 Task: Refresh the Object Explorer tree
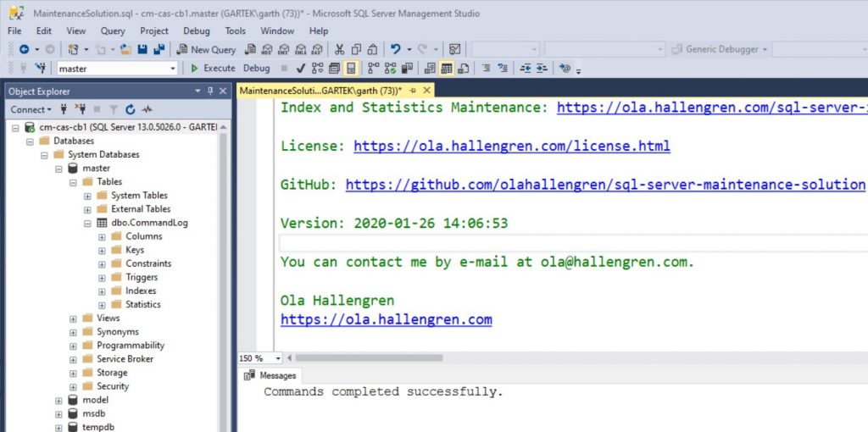click(x=130, y=109)
